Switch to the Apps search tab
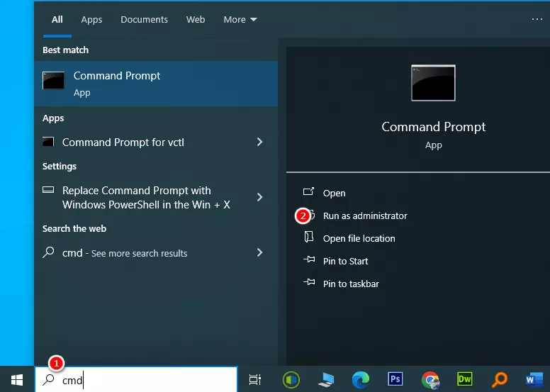Screen dimensions: 550x392 (91, 19)
